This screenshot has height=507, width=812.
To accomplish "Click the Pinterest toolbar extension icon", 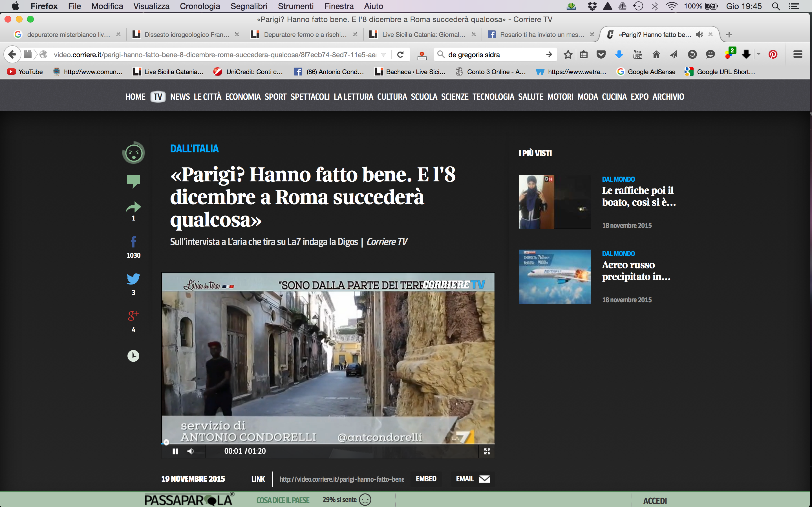I will [x=773, y=54].
